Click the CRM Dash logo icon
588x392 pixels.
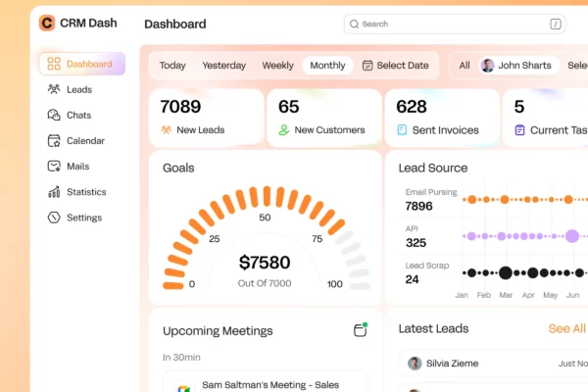click(47, 23)
